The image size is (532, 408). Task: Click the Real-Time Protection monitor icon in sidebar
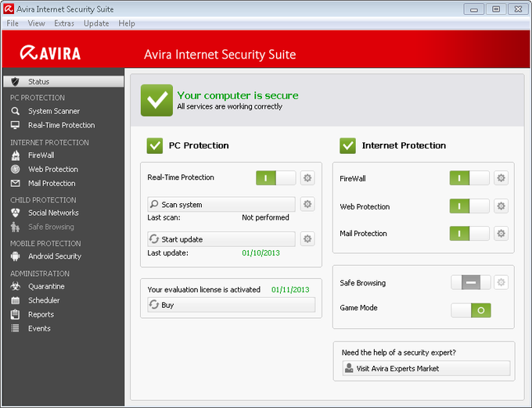(x=15, y=125)
